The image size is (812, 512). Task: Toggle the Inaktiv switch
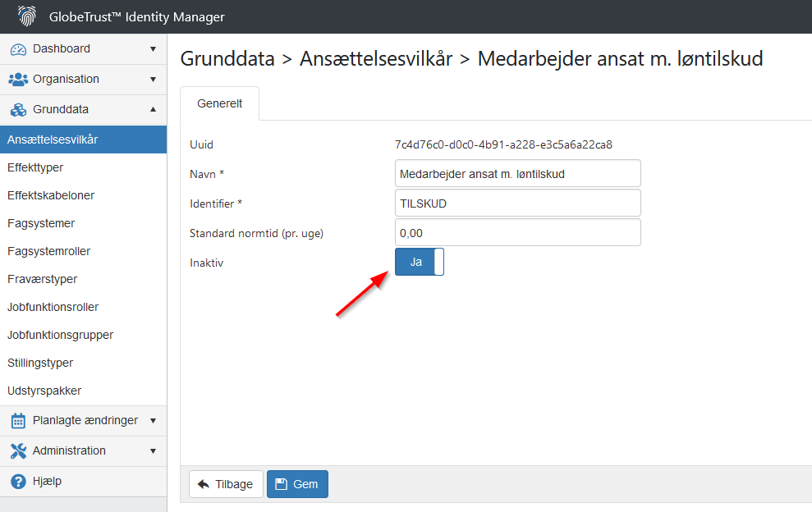point(419,262)
